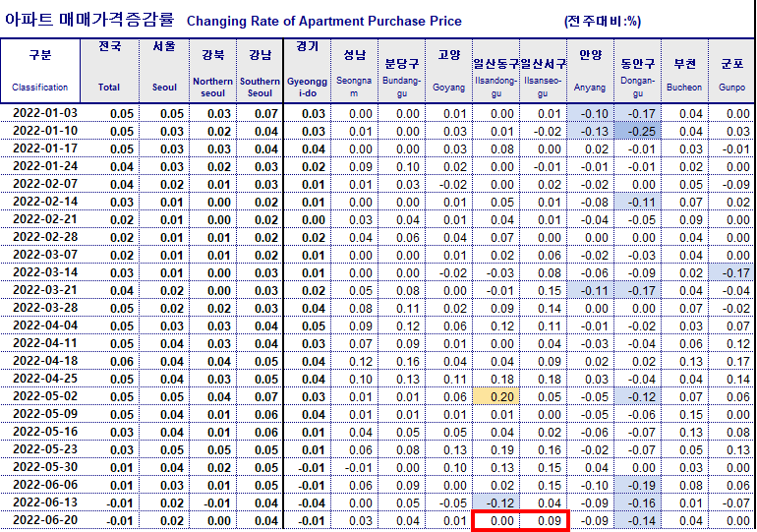This screenshot has width=757, height=532.
Task: Select Ilsanseo-gu value 0.18 on 2022-04-25
Action: 543,379
